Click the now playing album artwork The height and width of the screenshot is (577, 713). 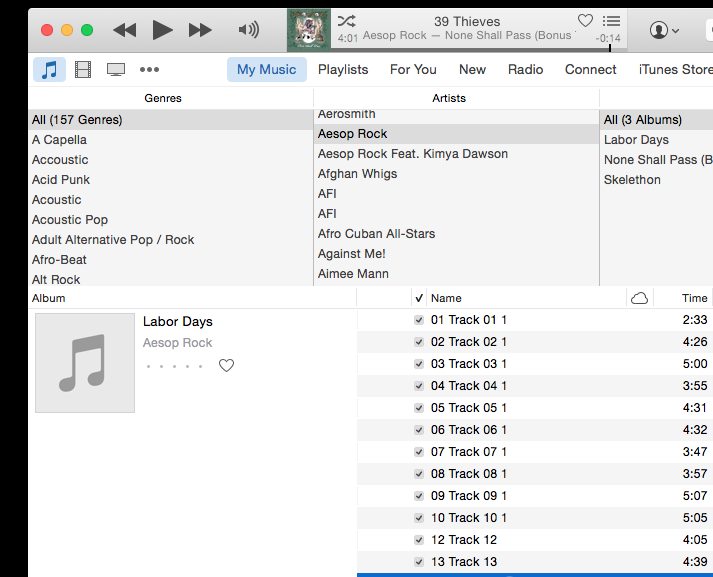[309, 30]
